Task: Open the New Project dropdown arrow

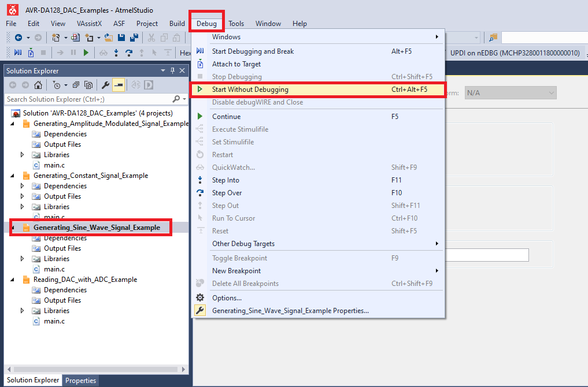Action: (x=66, y=38)
